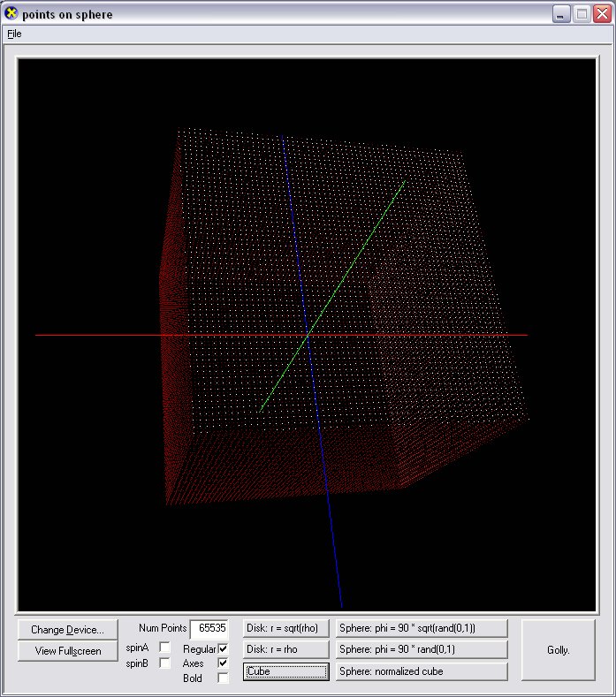Click the Num Points input field

pyautogui.click(x=210, y=629)
